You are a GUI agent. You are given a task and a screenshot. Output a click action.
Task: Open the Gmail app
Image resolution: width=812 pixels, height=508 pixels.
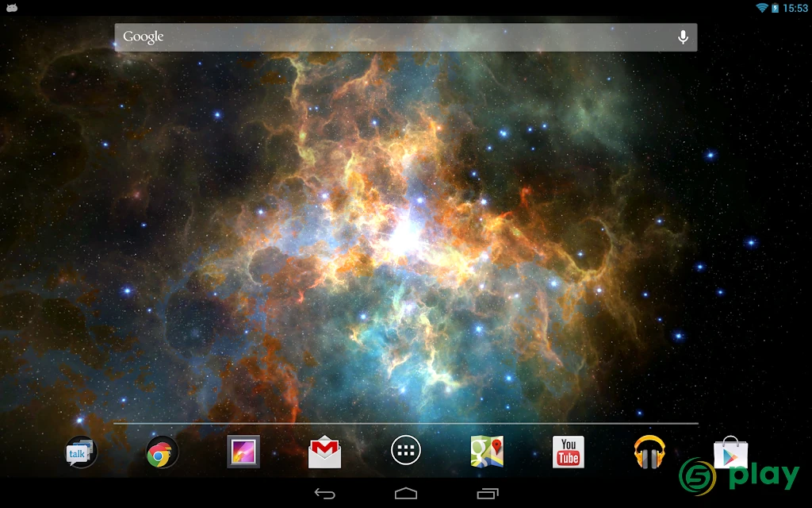tap(324, 452)
